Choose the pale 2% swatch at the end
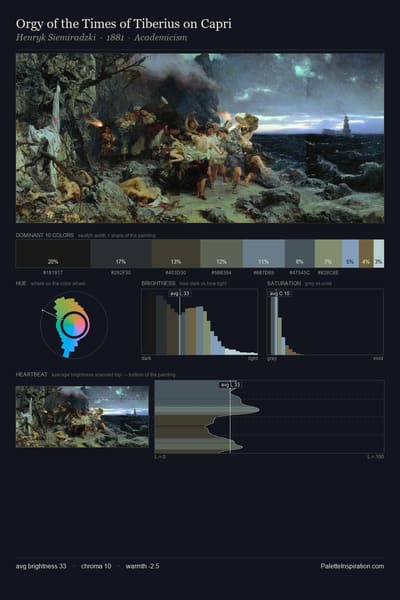 (x=379, y=253)
